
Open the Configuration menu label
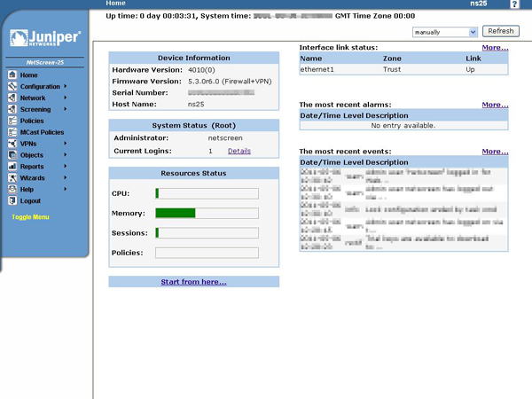click(x=40, y=87)
